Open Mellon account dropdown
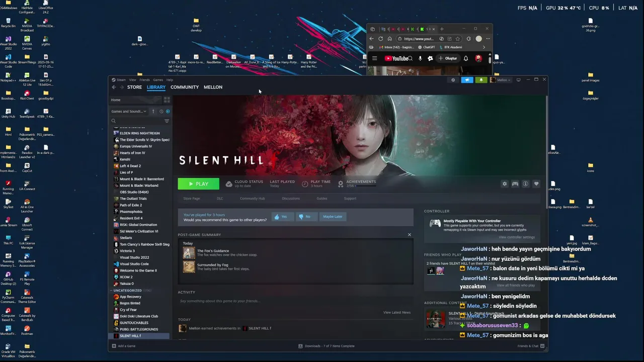644x362 pixels. pos(501,80)
